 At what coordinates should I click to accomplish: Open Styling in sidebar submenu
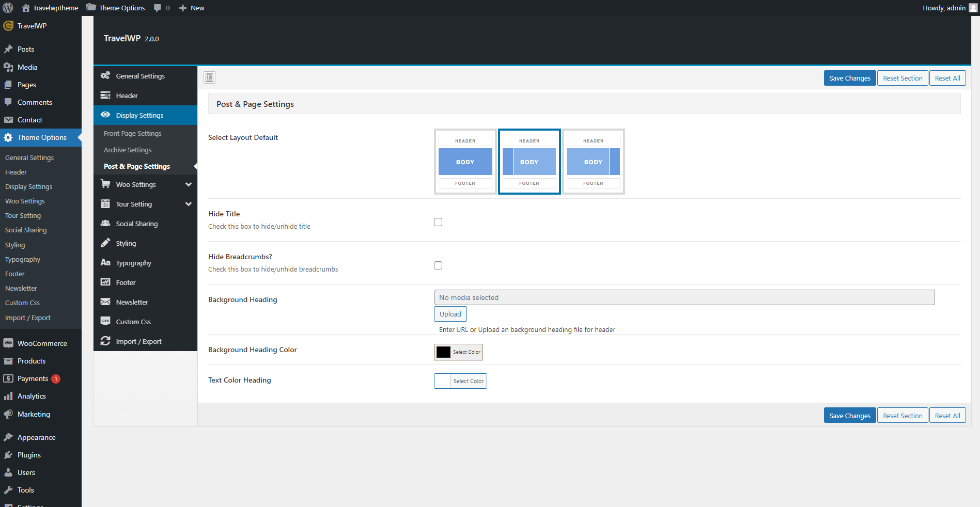[x=15, y=245]
